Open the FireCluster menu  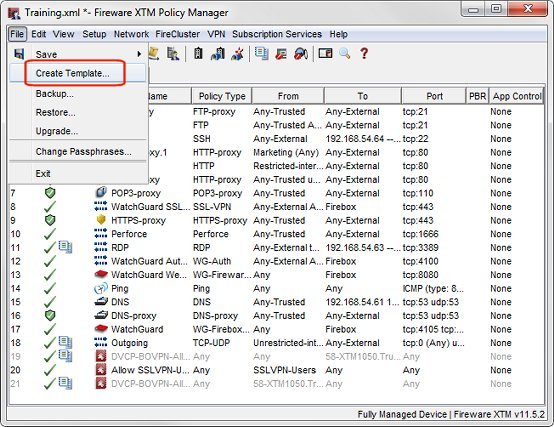click(x=178, y=34)
